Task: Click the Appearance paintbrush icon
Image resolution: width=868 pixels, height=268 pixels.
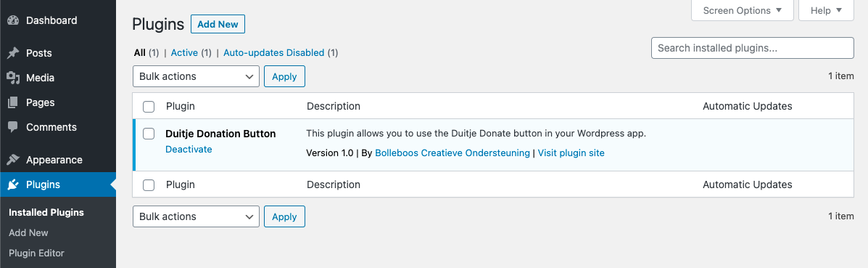Action: tap(13, 160)
